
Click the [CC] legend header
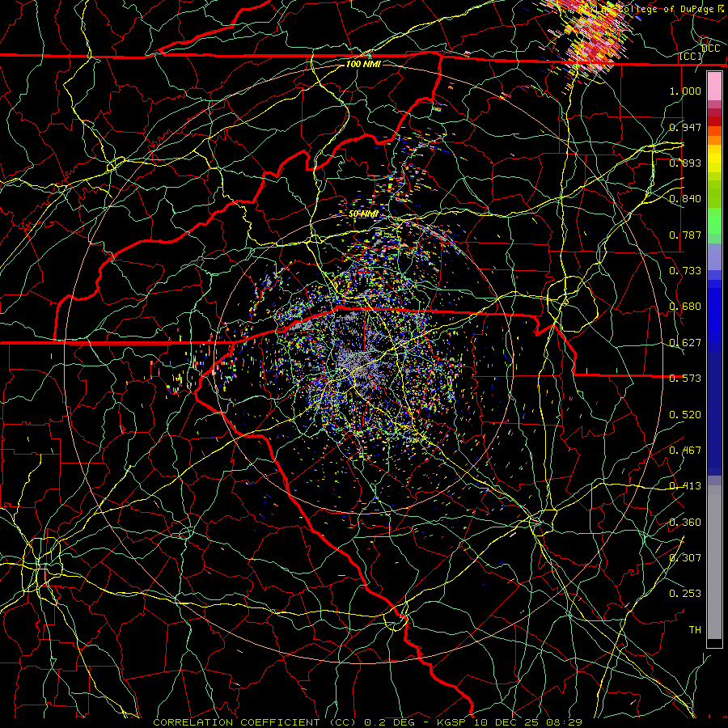pyautogui.click(x=691, y=57)
